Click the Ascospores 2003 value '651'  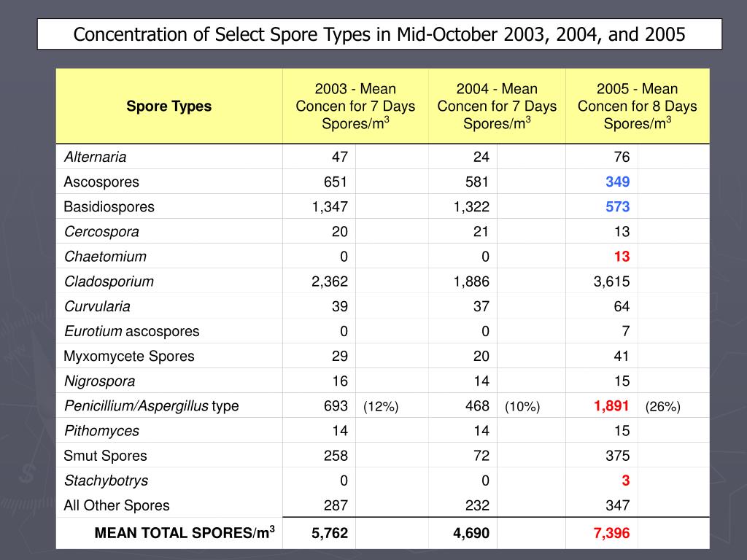coord(336,182)
